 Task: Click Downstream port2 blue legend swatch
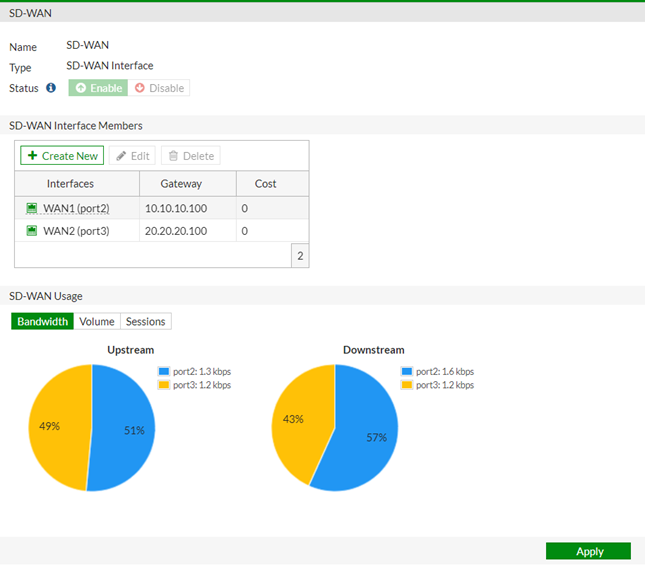(407, 371)
